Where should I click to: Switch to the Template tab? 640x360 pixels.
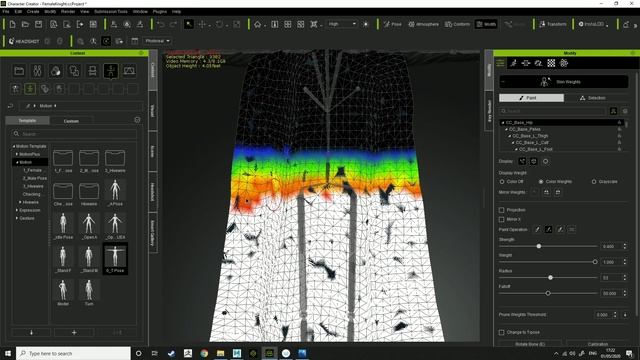point(27,121)
